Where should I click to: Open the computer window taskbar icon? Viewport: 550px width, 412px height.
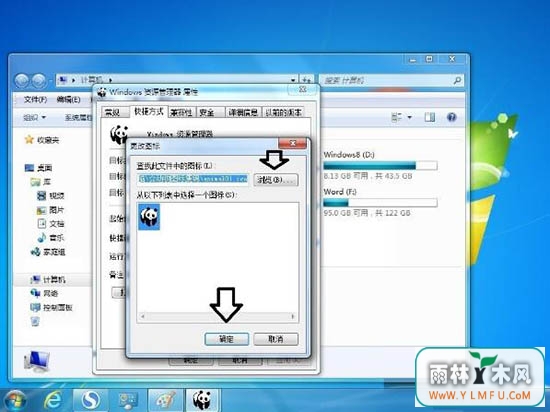(128, 400)
